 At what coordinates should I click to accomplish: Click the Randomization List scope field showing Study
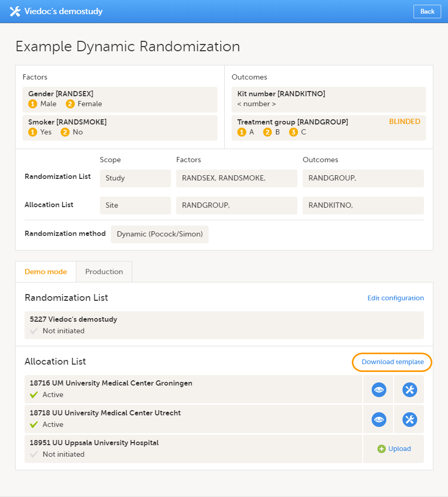click(x=135, y=178)
